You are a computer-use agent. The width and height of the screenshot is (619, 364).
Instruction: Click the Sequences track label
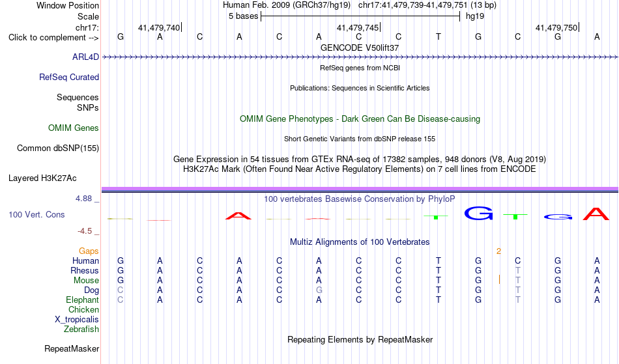[78, 97]
